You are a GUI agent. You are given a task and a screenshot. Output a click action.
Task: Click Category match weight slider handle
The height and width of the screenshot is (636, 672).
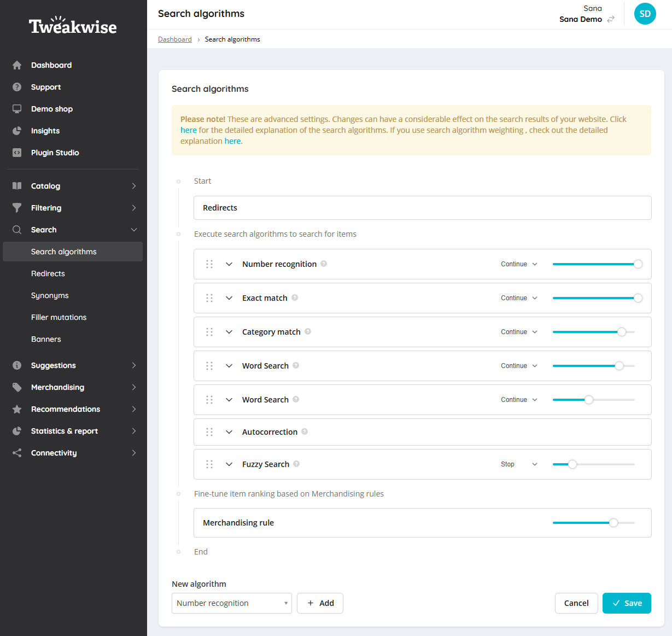(x=621, y=332)
